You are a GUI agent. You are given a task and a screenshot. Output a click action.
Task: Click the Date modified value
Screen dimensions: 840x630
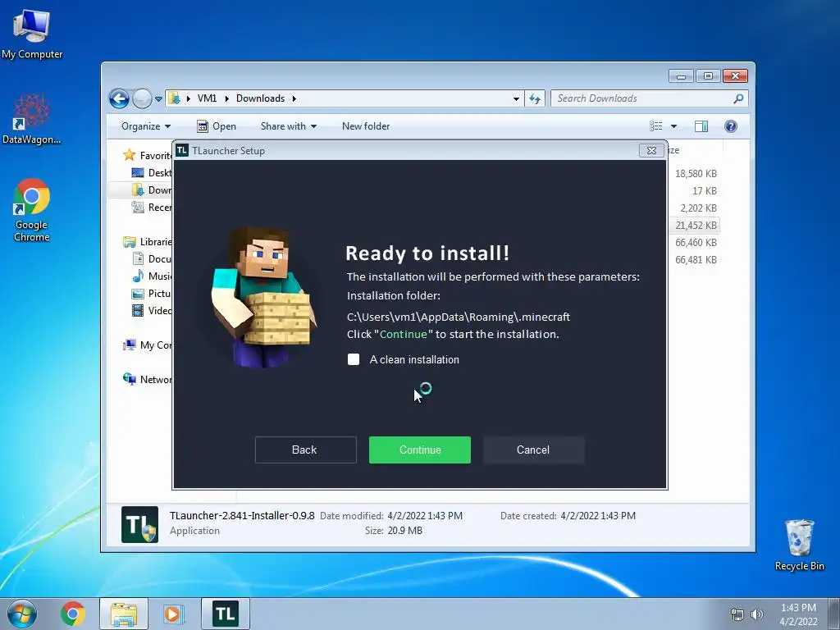[425, 516]
